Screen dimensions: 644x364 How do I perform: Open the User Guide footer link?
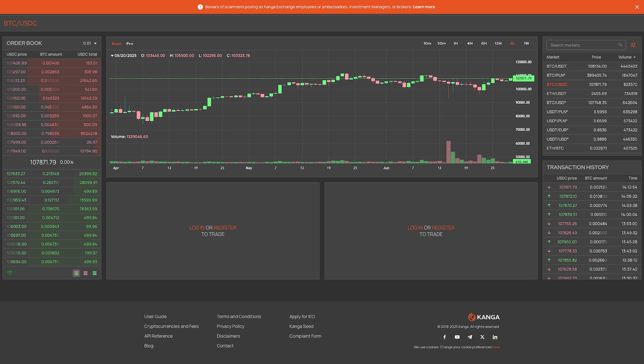click(x=155, y=317)
